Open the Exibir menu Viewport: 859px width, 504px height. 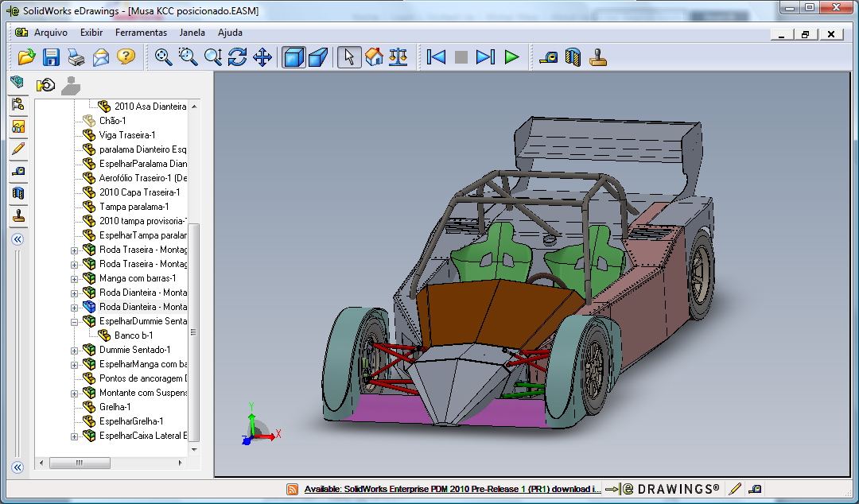point(91,33)
